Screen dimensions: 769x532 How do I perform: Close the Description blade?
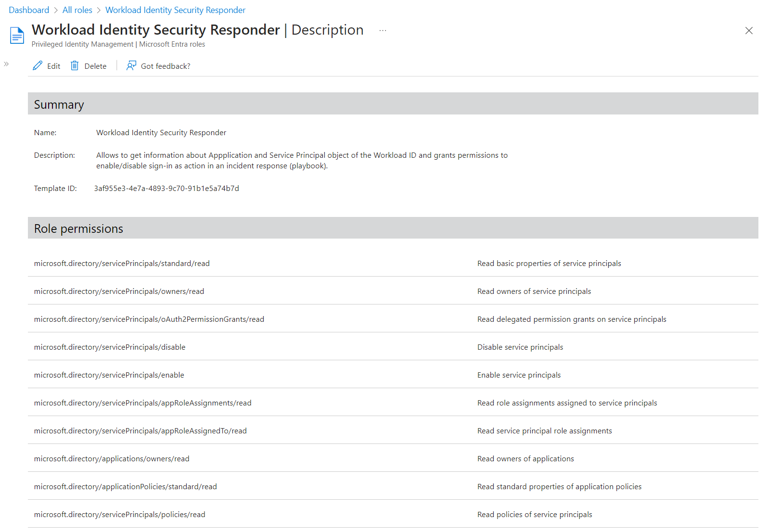coord(749,30)
